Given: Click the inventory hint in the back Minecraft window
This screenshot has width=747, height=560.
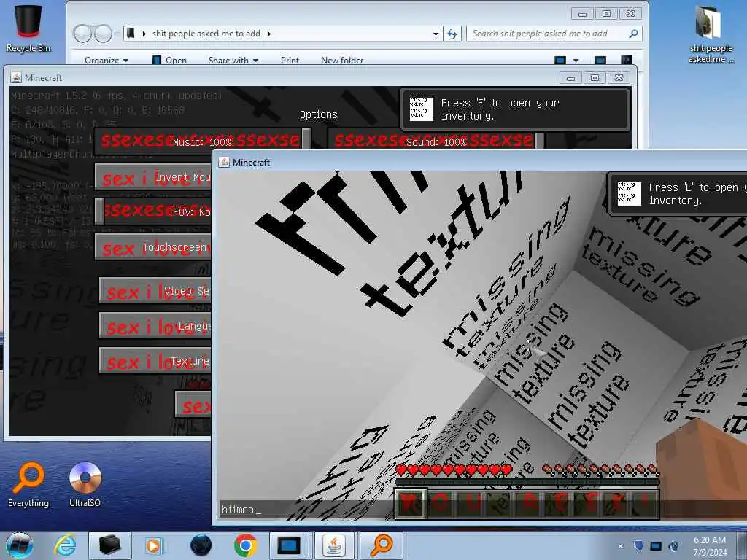Looking at the screenshot, I should click(516, 109).
